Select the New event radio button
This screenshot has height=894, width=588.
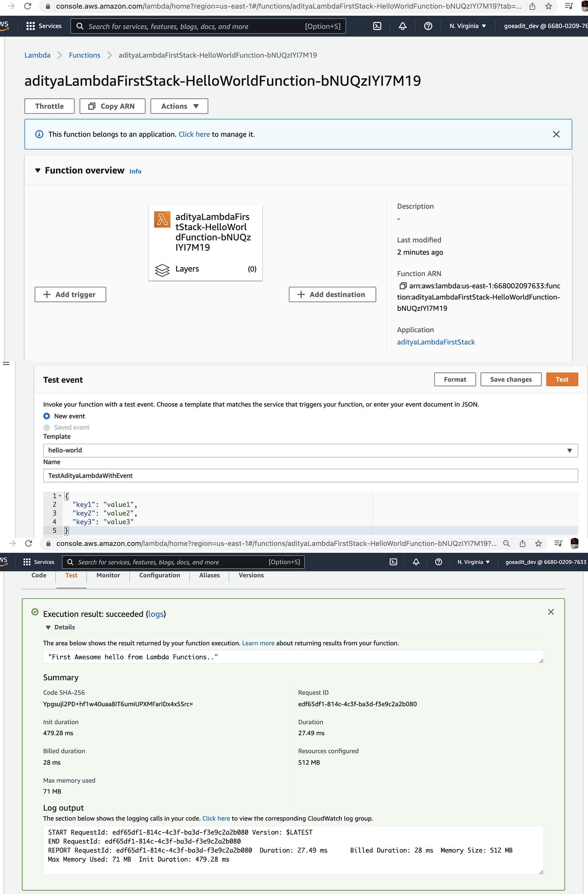(x=47, y=416)
